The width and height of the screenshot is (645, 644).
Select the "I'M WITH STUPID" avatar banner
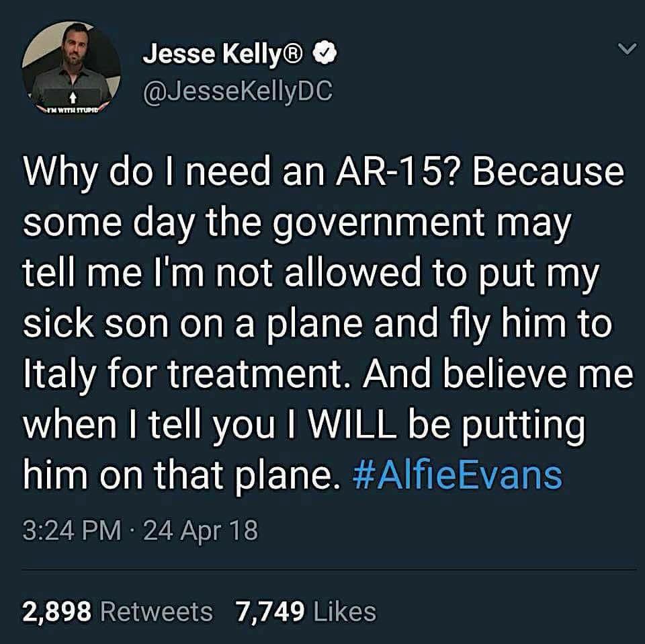73,110
